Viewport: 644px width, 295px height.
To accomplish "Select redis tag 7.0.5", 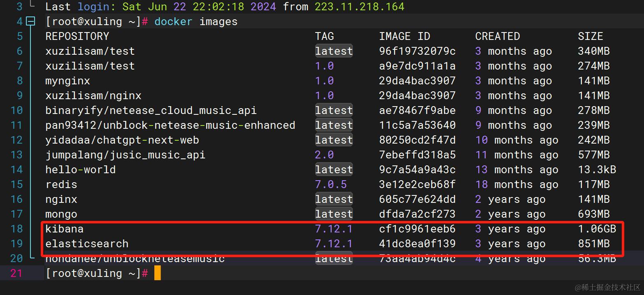I will click(331, 184).
